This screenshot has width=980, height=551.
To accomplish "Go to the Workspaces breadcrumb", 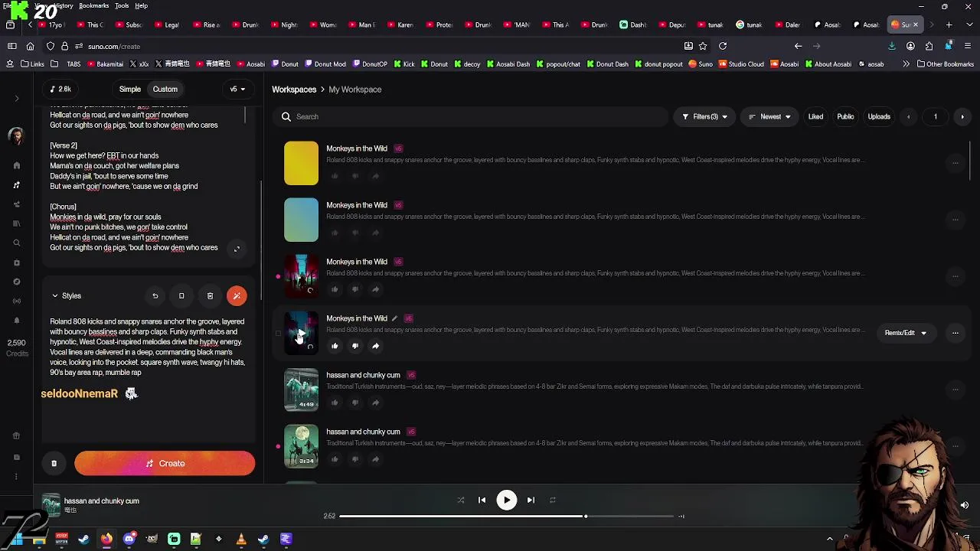I will click(x=294, y=90).
